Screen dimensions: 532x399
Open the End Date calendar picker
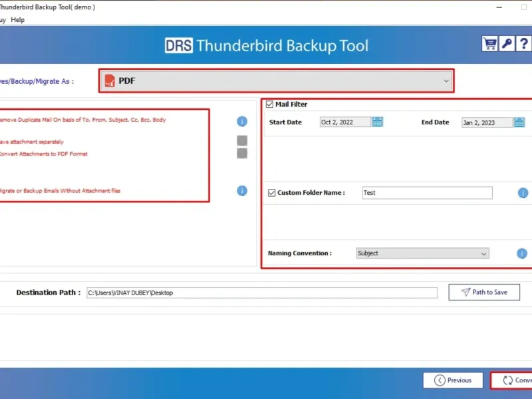(x=519, y=122)
